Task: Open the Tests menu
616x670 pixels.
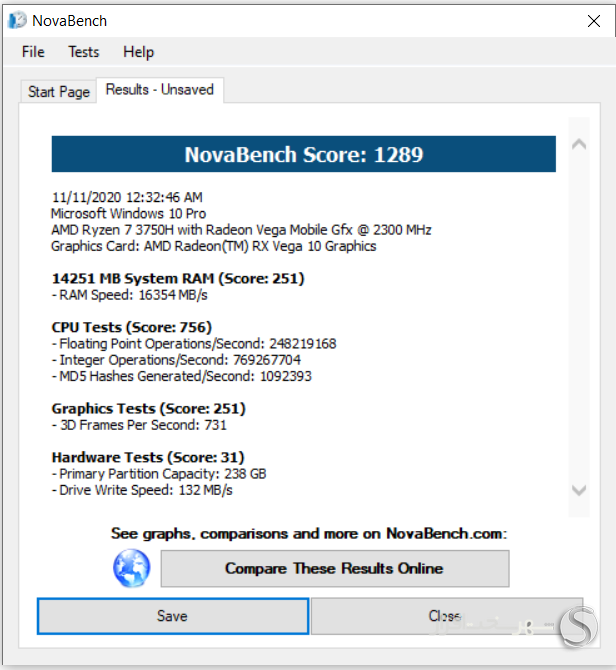Action: [x=84, y=52]
